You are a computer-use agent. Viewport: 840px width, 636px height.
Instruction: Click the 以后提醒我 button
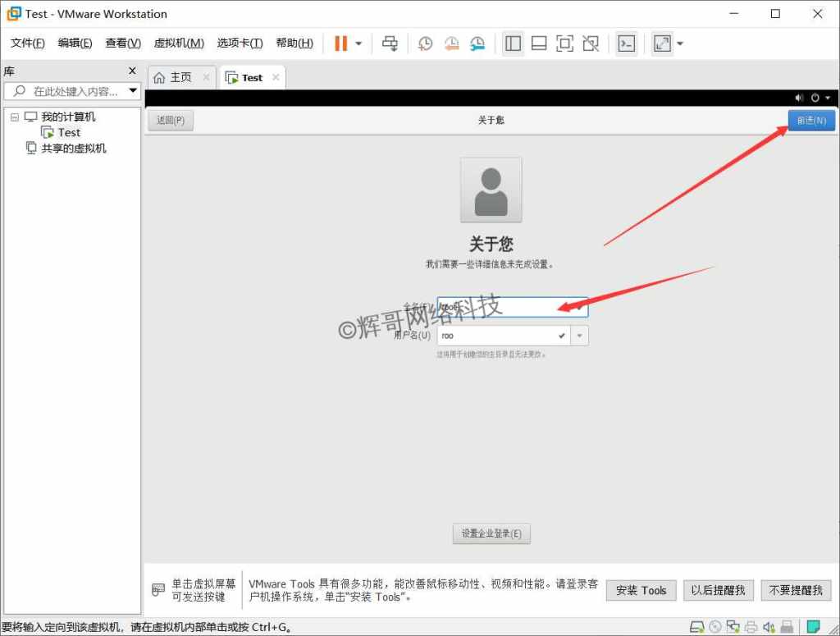718,591
